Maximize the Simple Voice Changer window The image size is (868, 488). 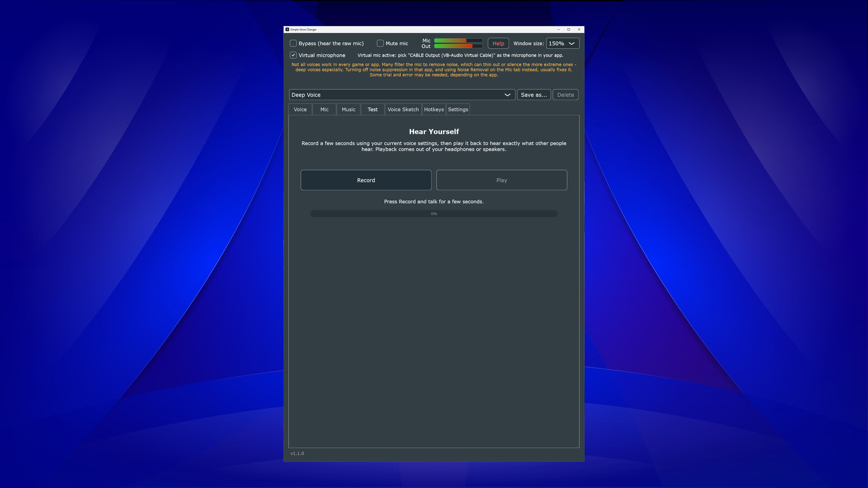pos(569,29)
